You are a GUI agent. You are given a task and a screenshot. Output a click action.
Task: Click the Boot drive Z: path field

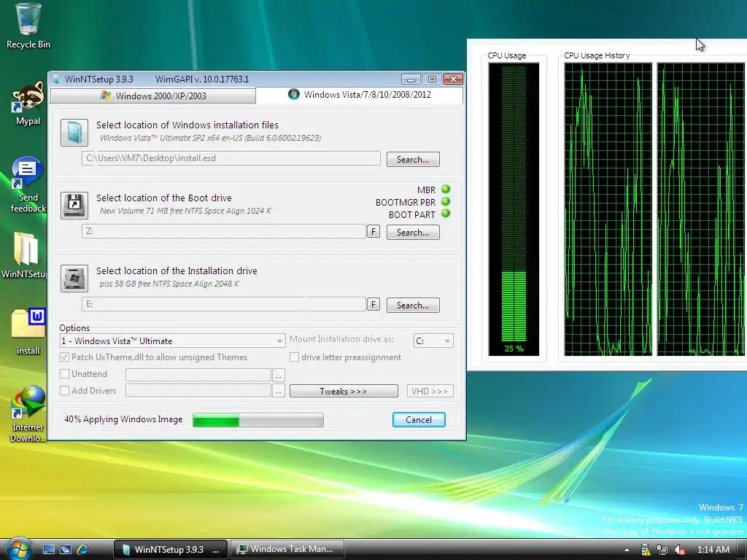(224, 231)
